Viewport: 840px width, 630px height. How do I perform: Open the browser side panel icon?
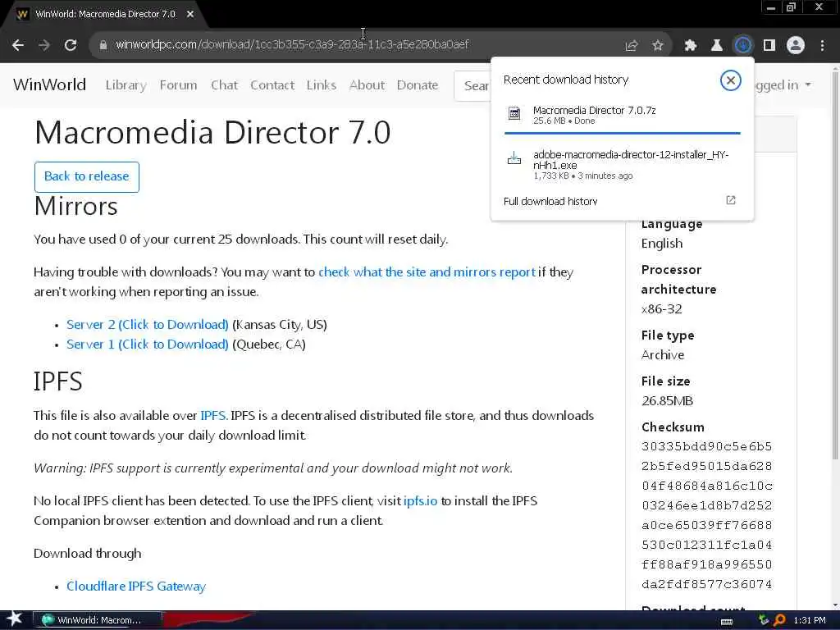769,46
